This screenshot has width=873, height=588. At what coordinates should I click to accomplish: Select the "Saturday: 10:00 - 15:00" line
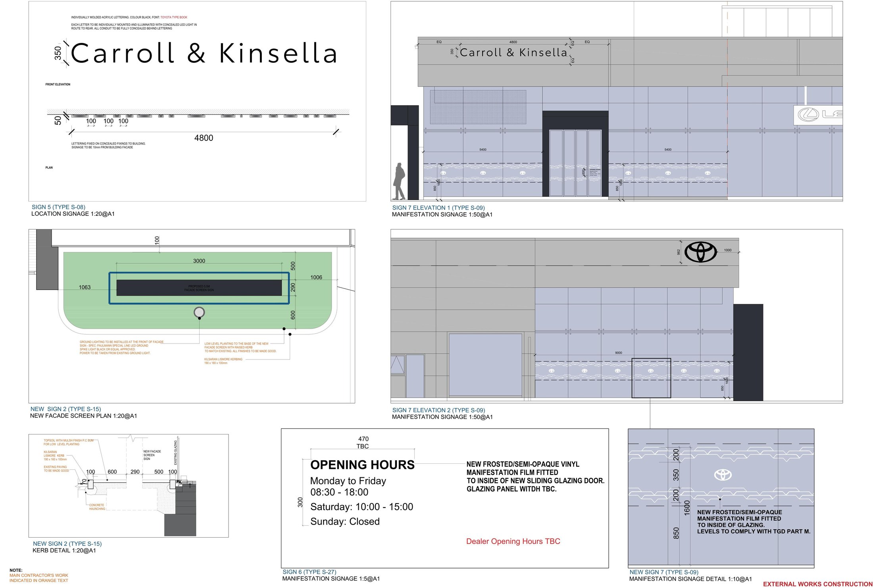(362, 507)
